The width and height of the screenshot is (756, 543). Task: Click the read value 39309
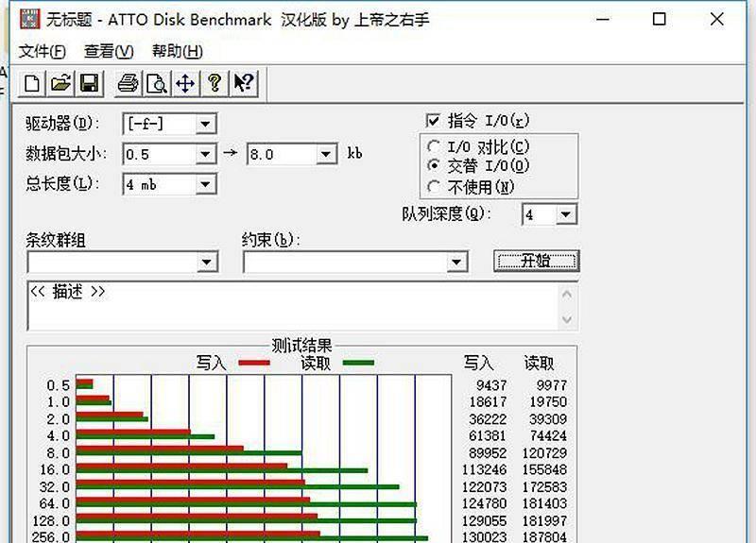coord(548,419)
